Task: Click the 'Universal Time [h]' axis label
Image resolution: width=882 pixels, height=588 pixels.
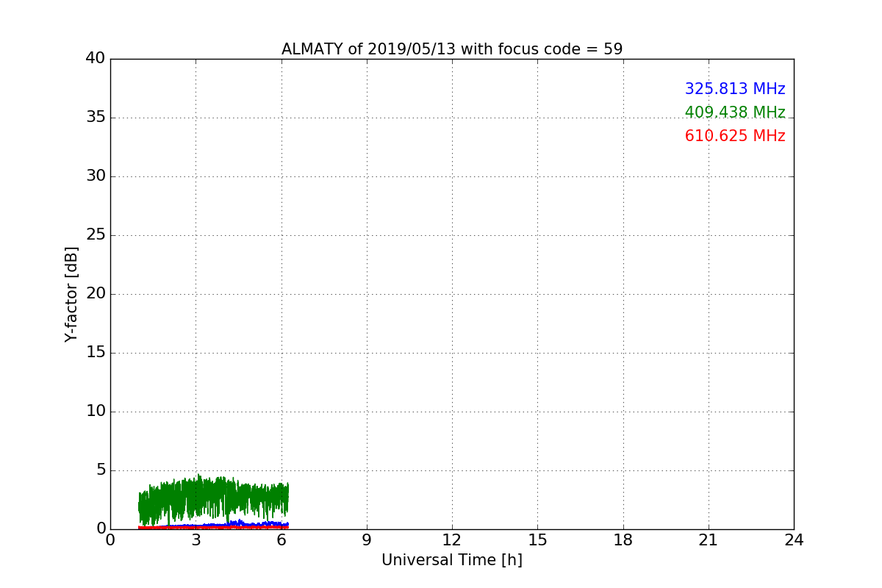Action: pos(452,560)
